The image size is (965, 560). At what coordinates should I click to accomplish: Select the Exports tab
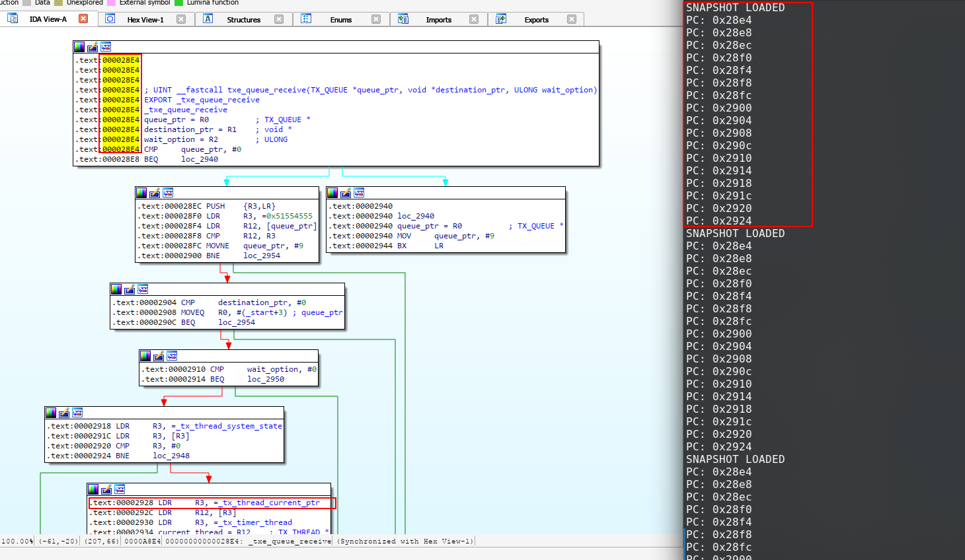point(536,20)
